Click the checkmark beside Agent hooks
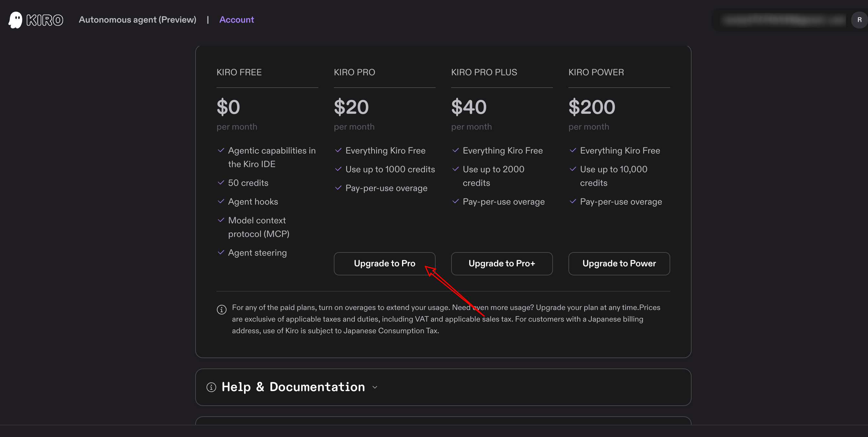Screen dimensions: 868x437 pyautogui.click(x=221, y=201)
